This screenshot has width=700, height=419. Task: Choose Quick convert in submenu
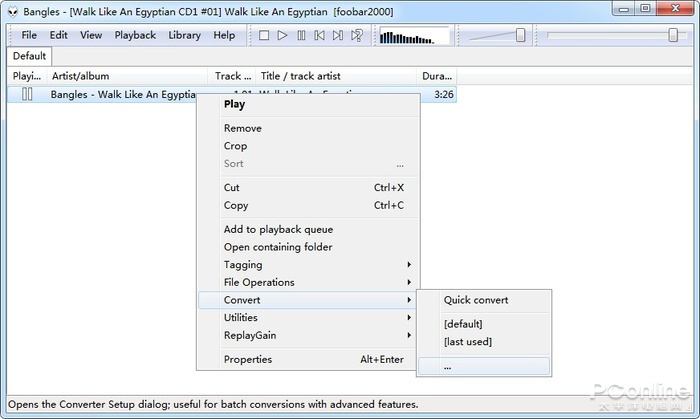484,300
